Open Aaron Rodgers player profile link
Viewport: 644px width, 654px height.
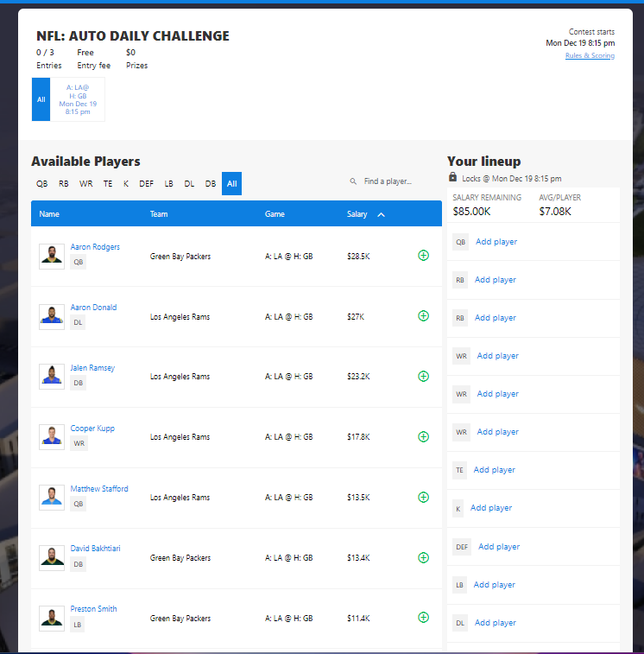[95, 247]
